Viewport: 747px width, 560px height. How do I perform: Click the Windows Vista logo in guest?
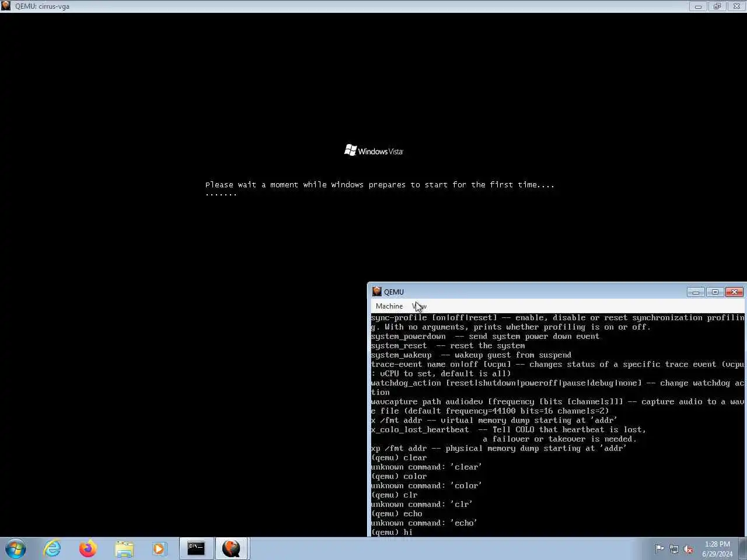tap(373, 150)
